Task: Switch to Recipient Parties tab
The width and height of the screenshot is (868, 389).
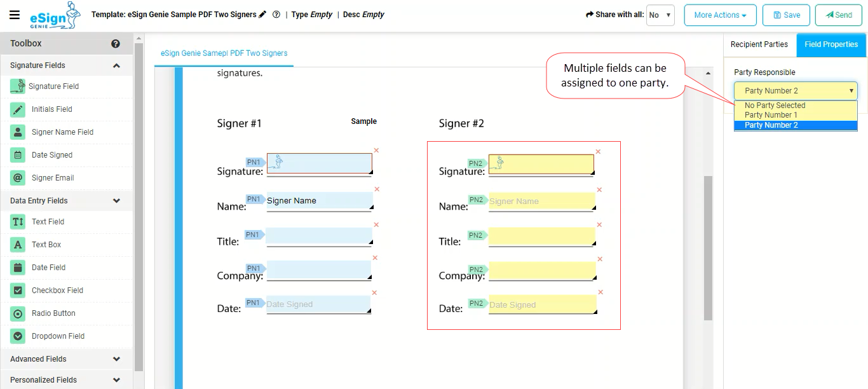Action: (759, 44)
